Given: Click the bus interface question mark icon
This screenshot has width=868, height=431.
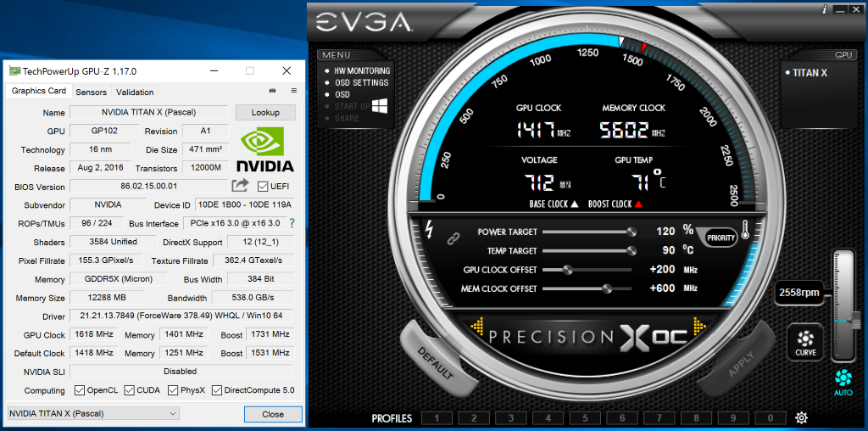Looking at the screenshot, I should (292, 223).
